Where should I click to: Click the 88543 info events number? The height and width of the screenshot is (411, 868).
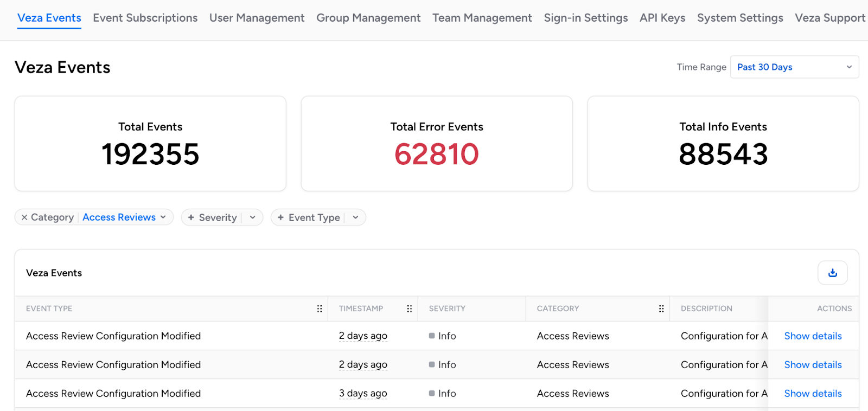point(723,154)
